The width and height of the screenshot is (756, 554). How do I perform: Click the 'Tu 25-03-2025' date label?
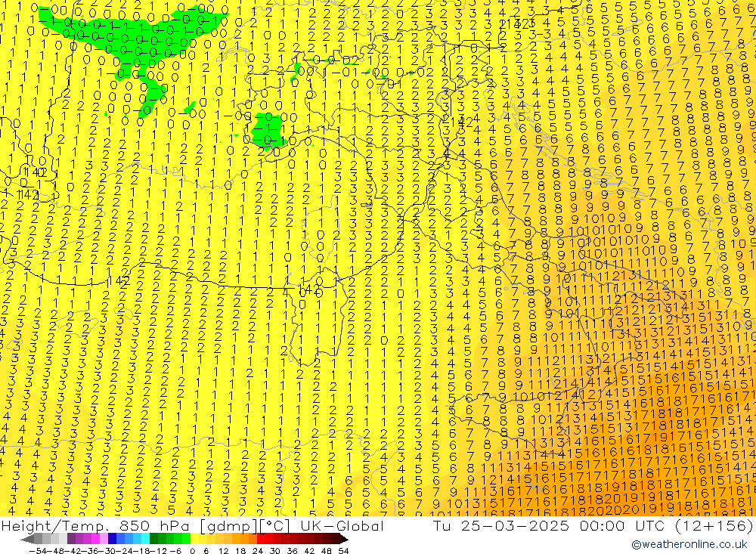[501, 525]
